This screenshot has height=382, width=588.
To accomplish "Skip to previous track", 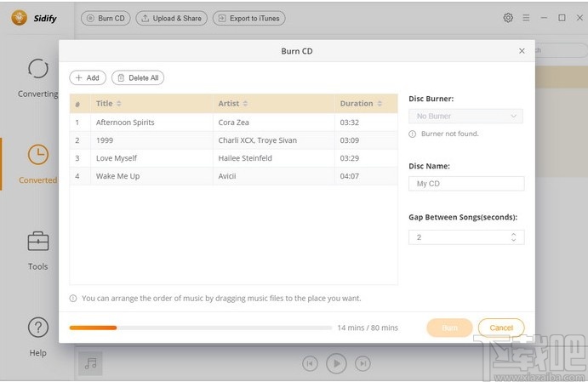I will tap(310, 363).
